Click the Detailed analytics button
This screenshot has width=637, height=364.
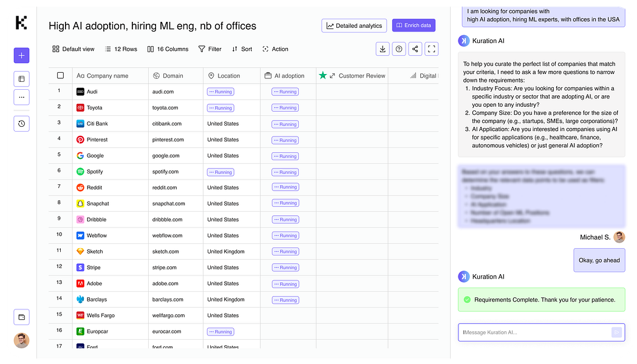tap(354, 25)
